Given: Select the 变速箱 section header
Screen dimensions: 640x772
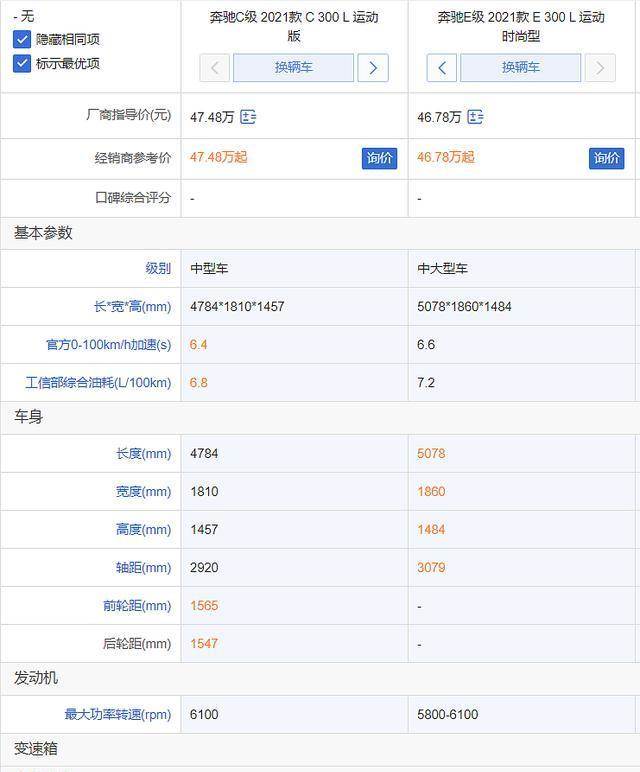Looking at the screenshot, I should coord(36,749).
